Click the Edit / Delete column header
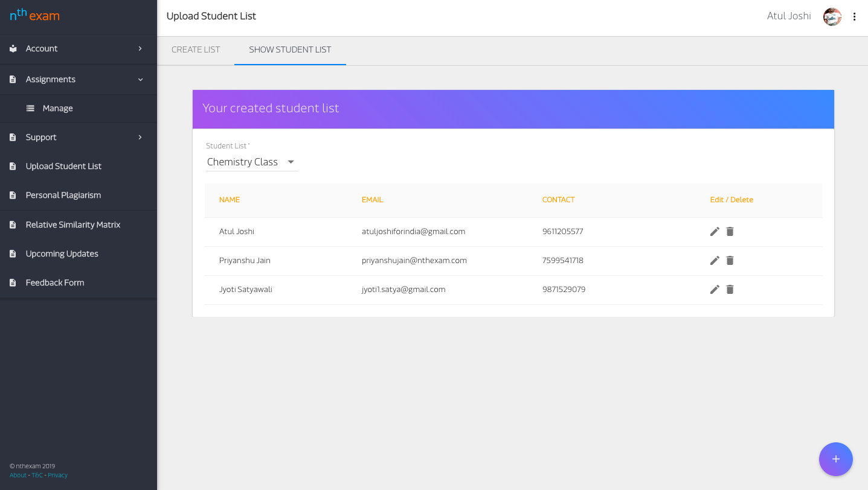The image size is (868, 490). coord(731,200)
